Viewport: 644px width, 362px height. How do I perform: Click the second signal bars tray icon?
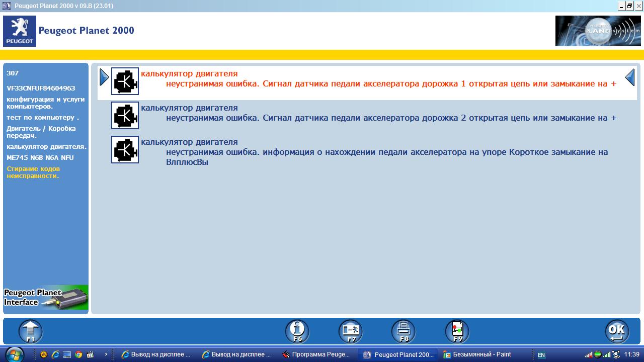tap(607, 354)
